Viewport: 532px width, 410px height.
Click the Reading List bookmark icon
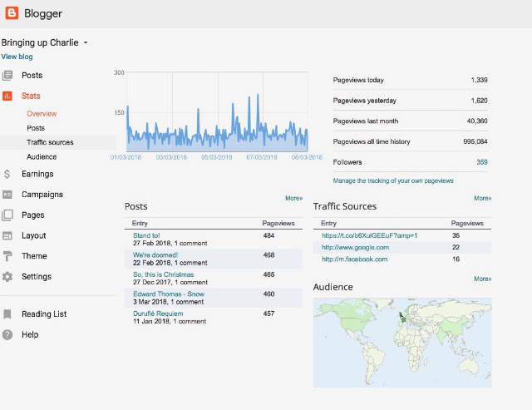point(7,314)
